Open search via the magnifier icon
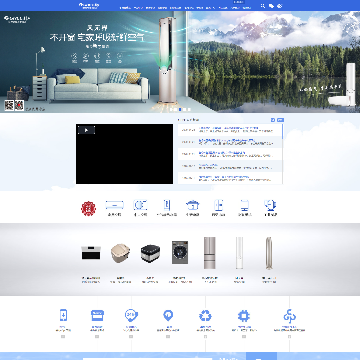Screen dimensions: 360x360 pyautogui.click(x=263, y=6)
